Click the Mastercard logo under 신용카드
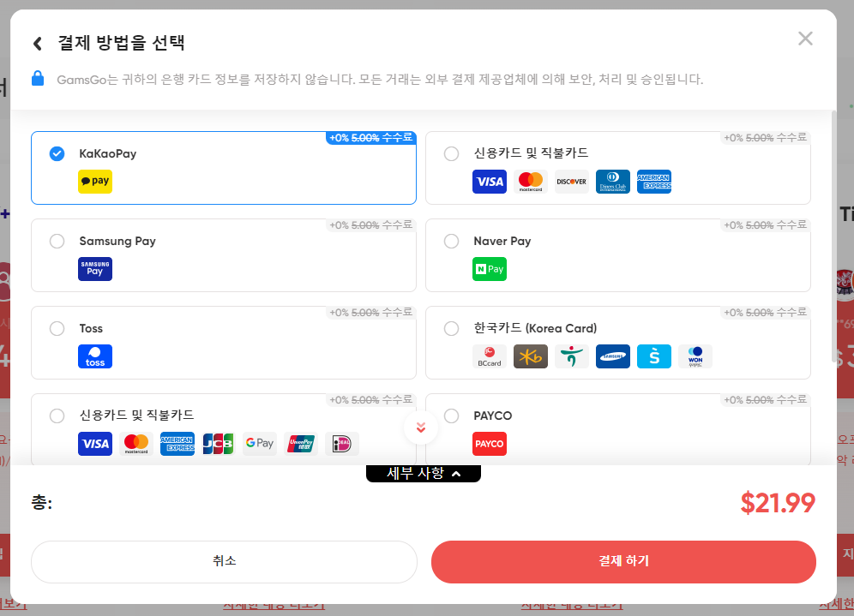Image resolution: width=854 pixels, height=616 pixels. [x=531, y=181]
